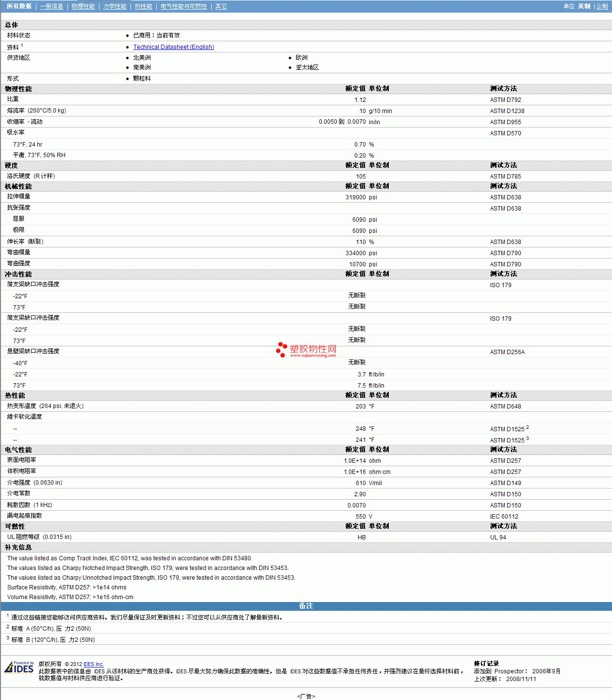This screenshot has height=700, width=612.
Task: Click the 备注 section header bar
Action: click(x=306, y=606)
